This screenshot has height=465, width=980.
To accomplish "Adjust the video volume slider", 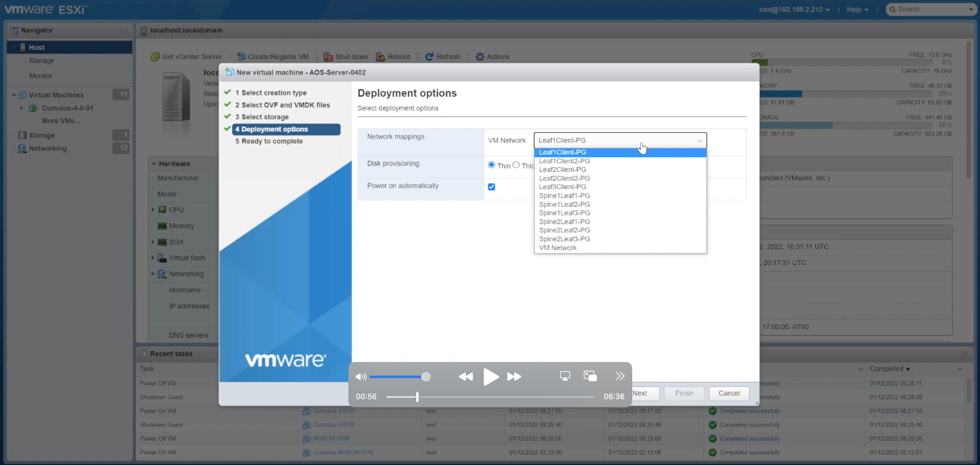I will point(400,377).
